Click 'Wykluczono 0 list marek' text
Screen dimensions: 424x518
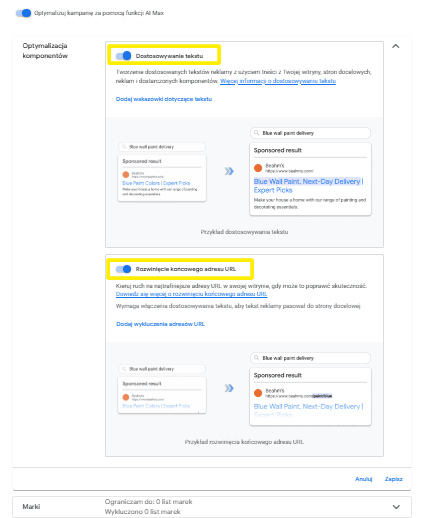click(143, 512)
